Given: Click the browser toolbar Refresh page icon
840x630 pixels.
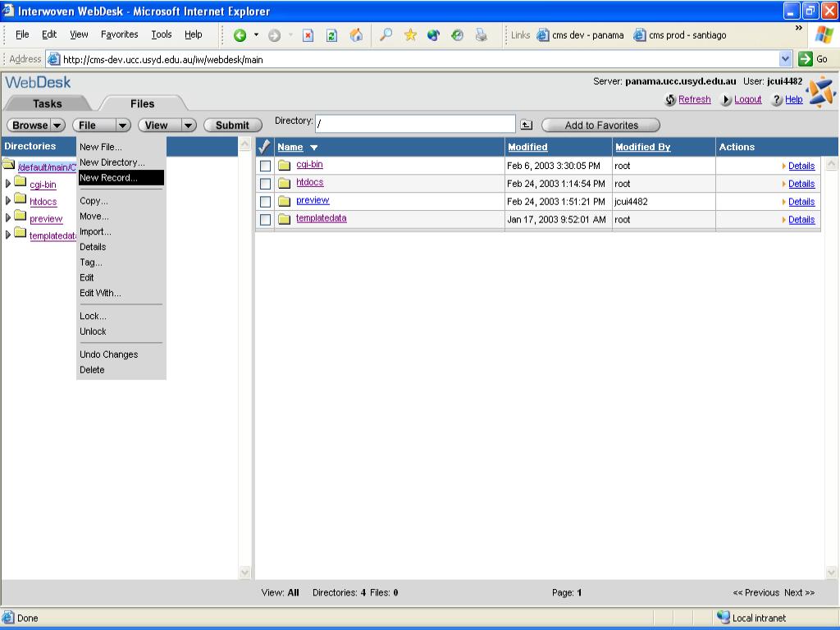Looking at the screenshot, I should point(332,35).
